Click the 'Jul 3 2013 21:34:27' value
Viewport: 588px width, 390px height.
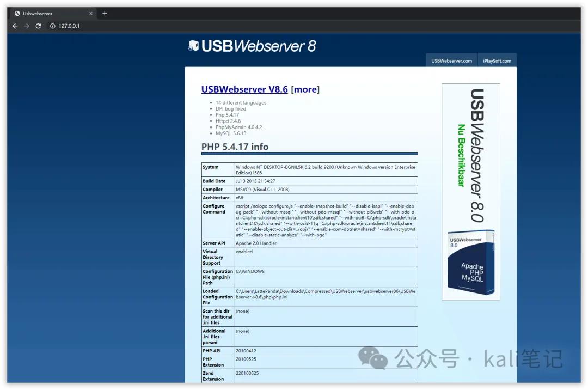click(x=255, y=181)
